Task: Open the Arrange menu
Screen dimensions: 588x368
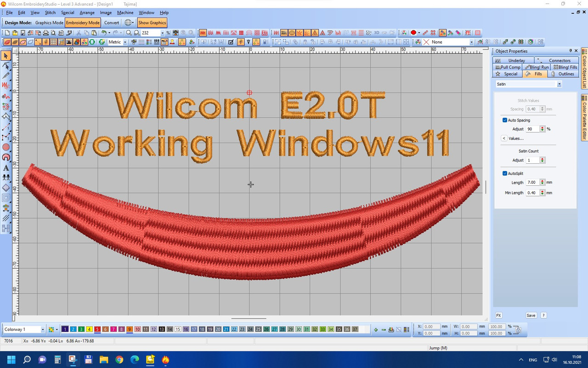Action: coord(87,12)
